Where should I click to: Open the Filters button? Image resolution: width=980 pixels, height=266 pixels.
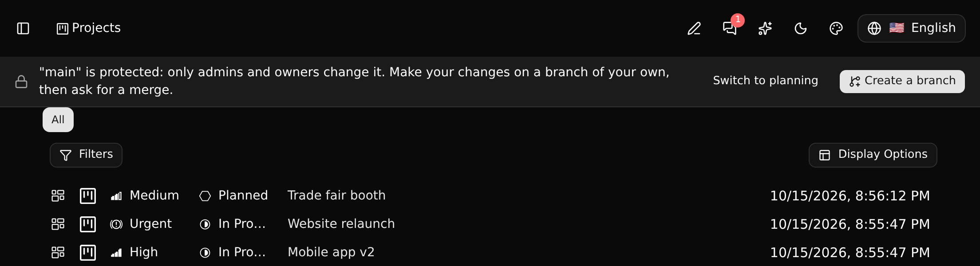pos(86,155)
